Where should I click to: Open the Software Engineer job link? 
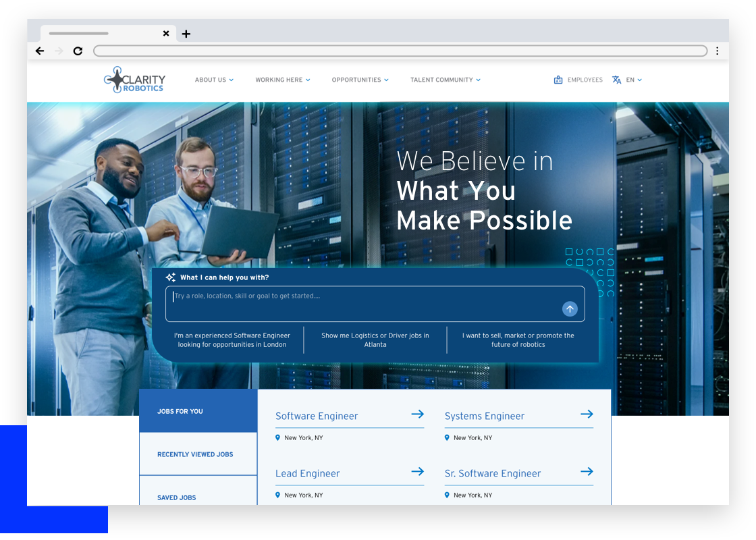[x=317, y=416]
